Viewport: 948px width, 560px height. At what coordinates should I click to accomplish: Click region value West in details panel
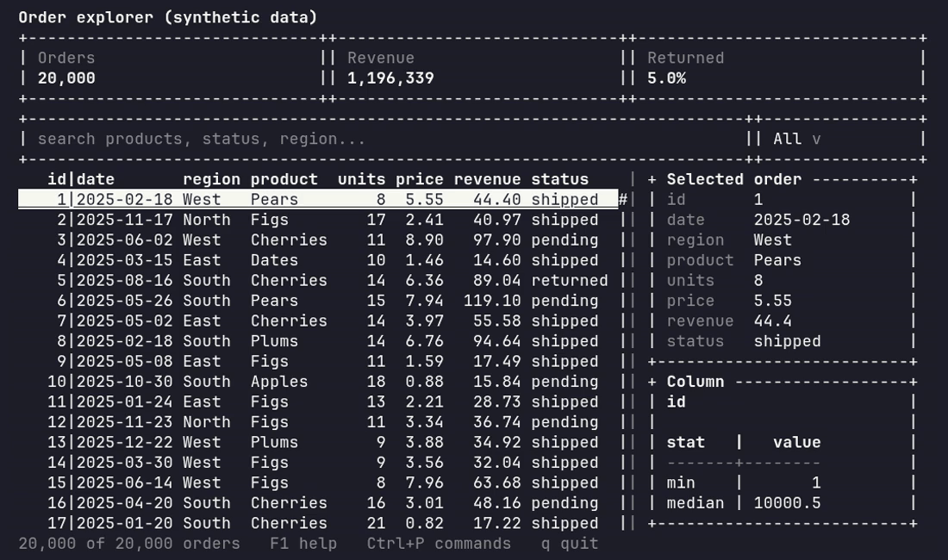[773, 240]
